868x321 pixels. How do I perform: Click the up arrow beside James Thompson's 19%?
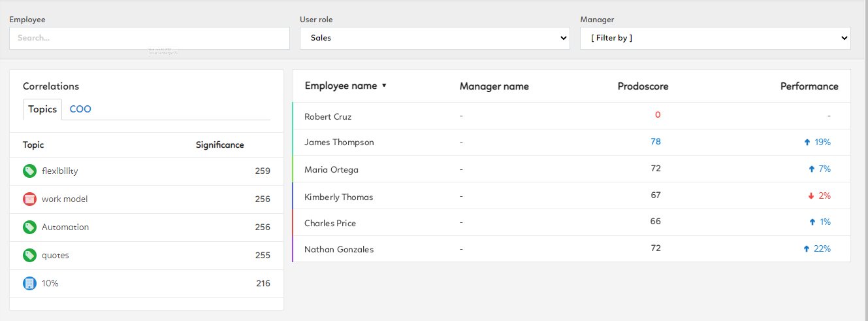pos(807,142)
